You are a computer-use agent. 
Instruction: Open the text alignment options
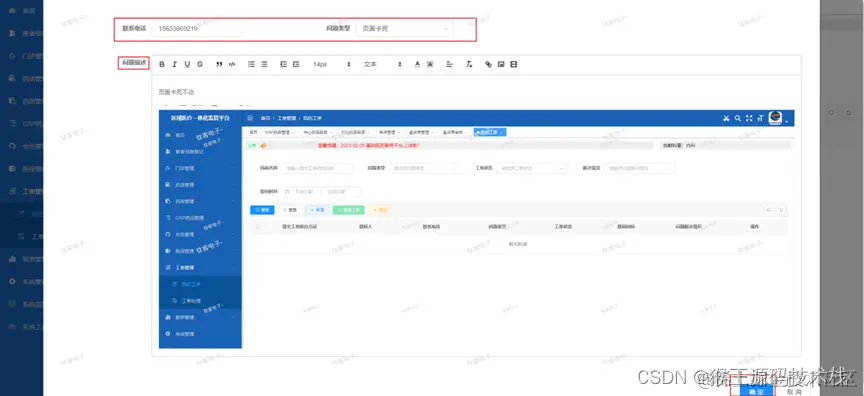click(x=449, y=64)
